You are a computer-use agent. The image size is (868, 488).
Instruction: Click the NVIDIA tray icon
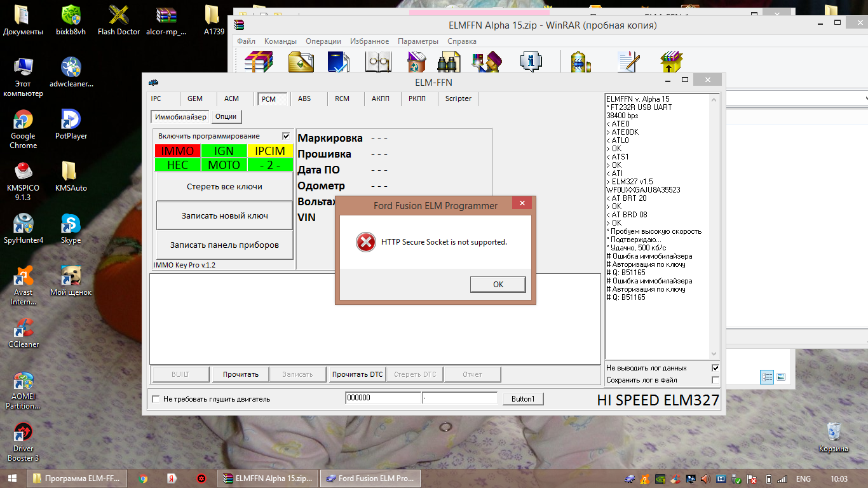(660, 478)
